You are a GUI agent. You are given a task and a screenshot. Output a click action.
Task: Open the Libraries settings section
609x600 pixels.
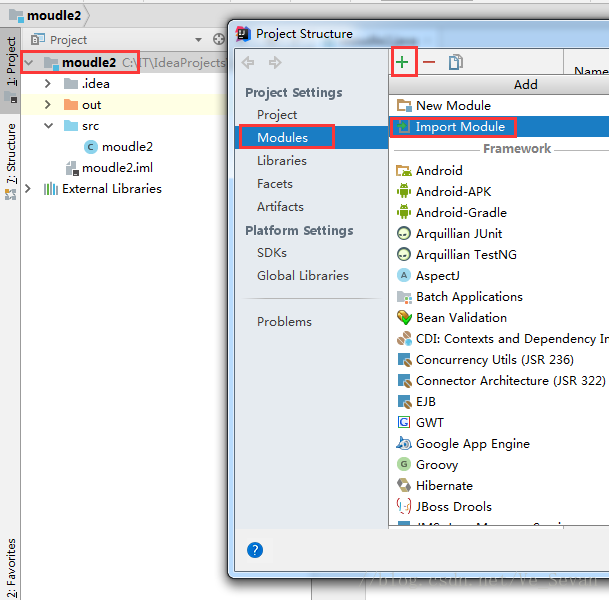(x=282, y=160)
